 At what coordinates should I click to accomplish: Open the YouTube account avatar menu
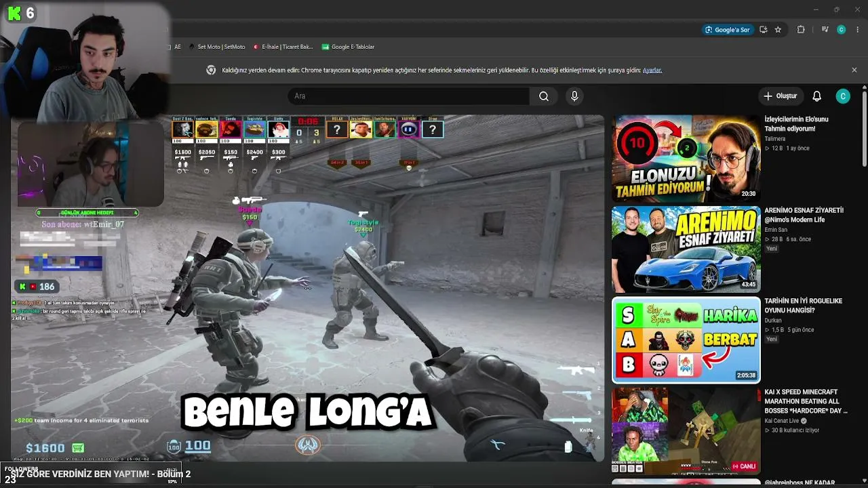click(843, 96)
